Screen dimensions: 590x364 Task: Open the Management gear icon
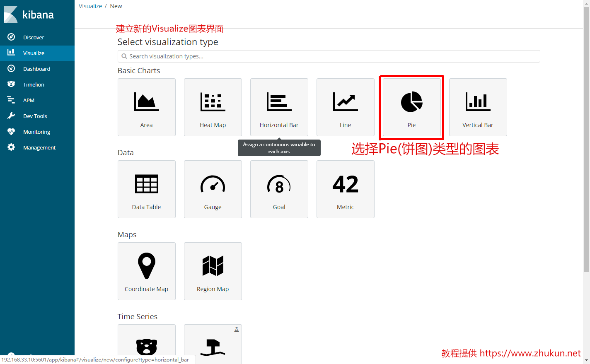(11, 147)
